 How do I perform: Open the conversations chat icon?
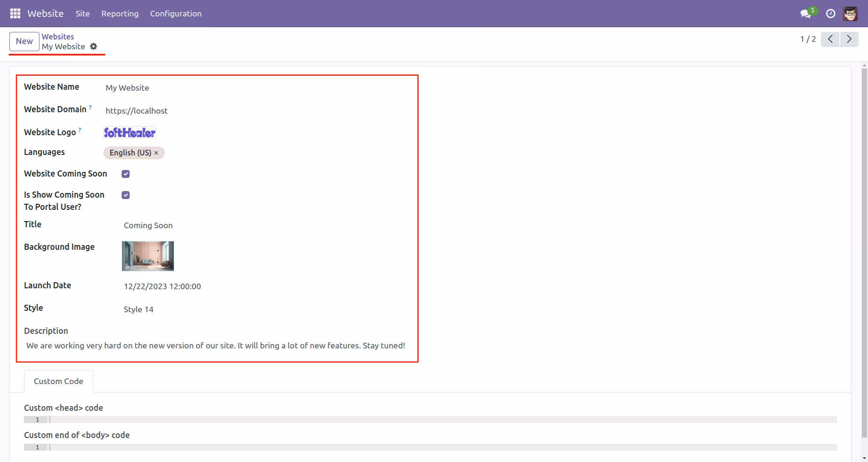click(x=806, y=14)
